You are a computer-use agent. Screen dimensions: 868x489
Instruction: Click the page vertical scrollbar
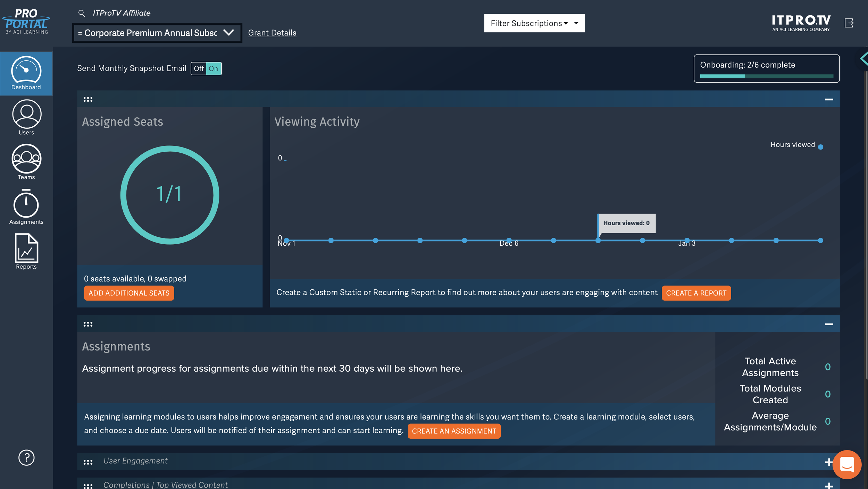tap(866, 226)
